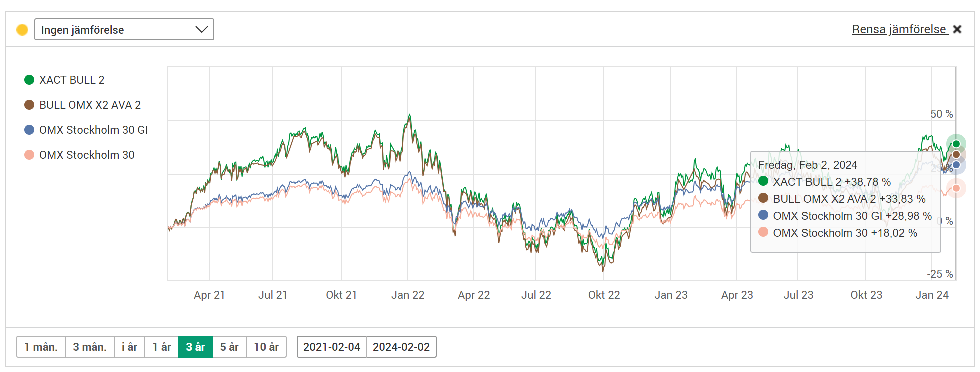The width and height of the screenshot is (980, 372).
Task: Click the brown BULL OMX X2 AVA 2 dot
Action: point(29,105)
